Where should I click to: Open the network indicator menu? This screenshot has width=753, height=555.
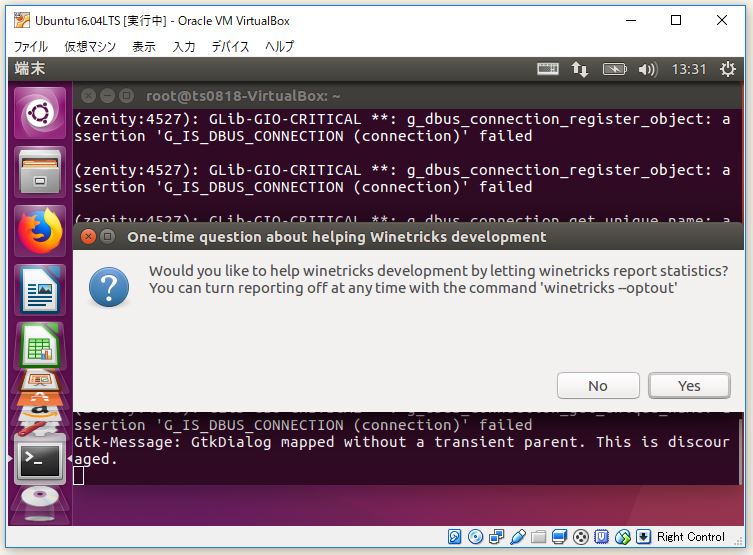point(580,69)
